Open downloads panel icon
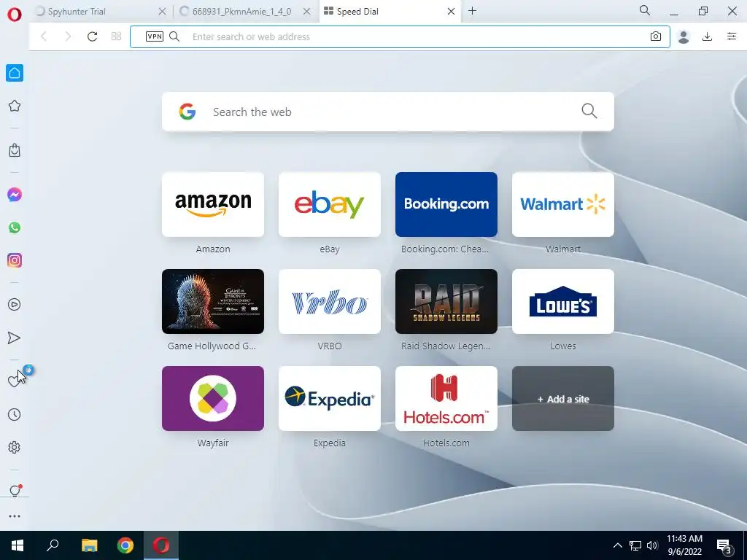Screen dimensions: 747x560 [x=707, y=36]
